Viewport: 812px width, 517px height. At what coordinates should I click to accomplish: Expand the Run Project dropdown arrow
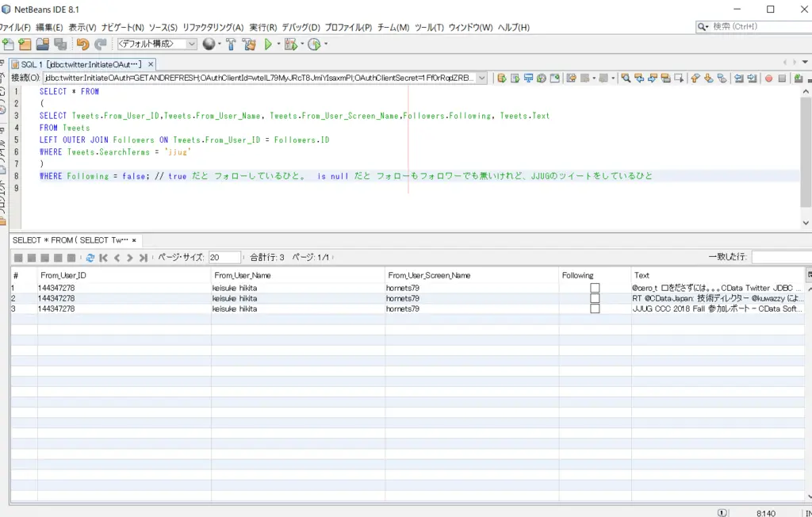tap(278, 44)
